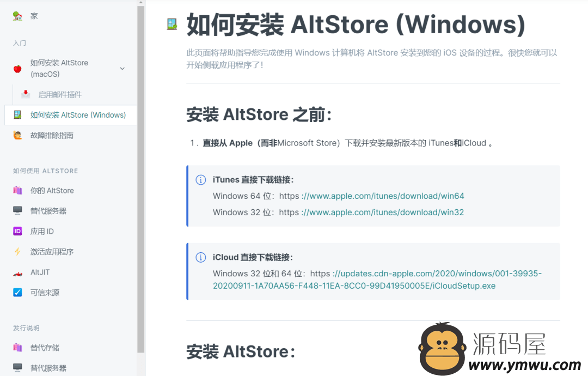Open the 应用 ID page

pos(42,231)
